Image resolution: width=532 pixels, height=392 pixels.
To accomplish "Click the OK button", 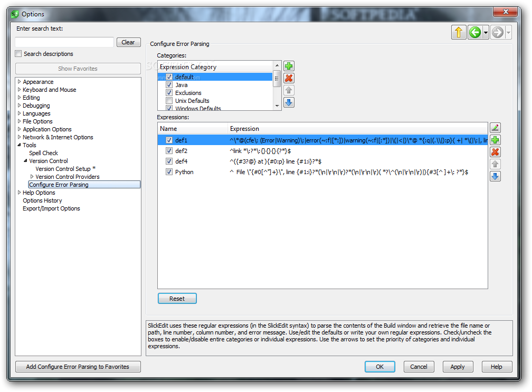I will 379,367.
